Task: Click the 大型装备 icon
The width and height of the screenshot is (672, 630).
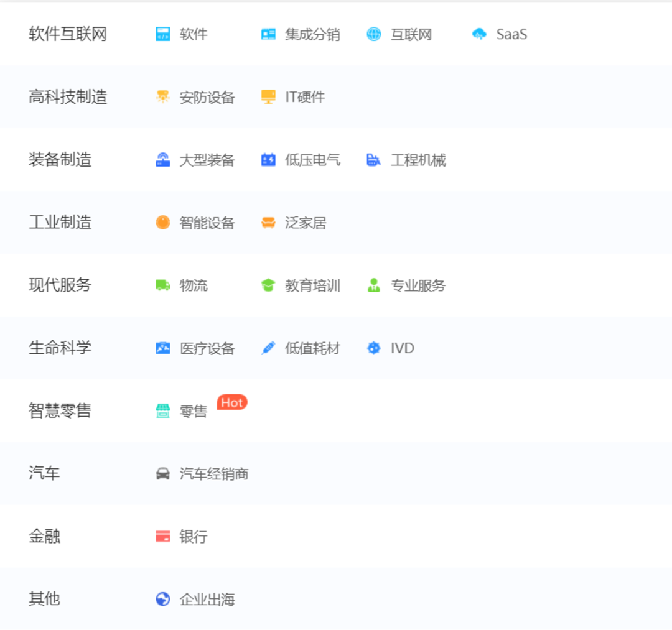Action: 163,160
